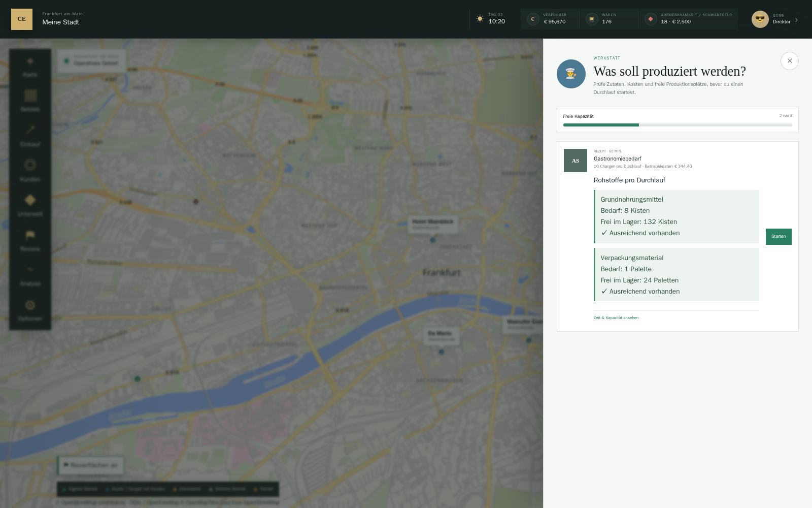Screen dimensions: 812x508
Task: Open the CE company logo
Action: click(x=22, y=19)
